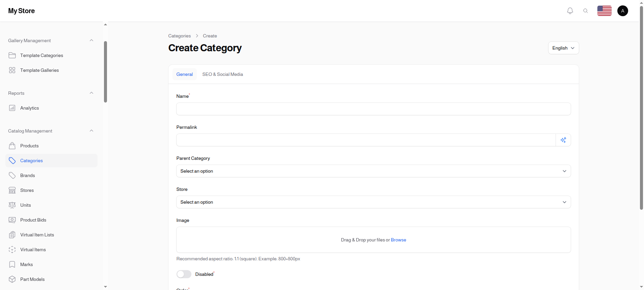644x290 pixels.
Task: Open Units in sidebar
Action: pos(51,205)
